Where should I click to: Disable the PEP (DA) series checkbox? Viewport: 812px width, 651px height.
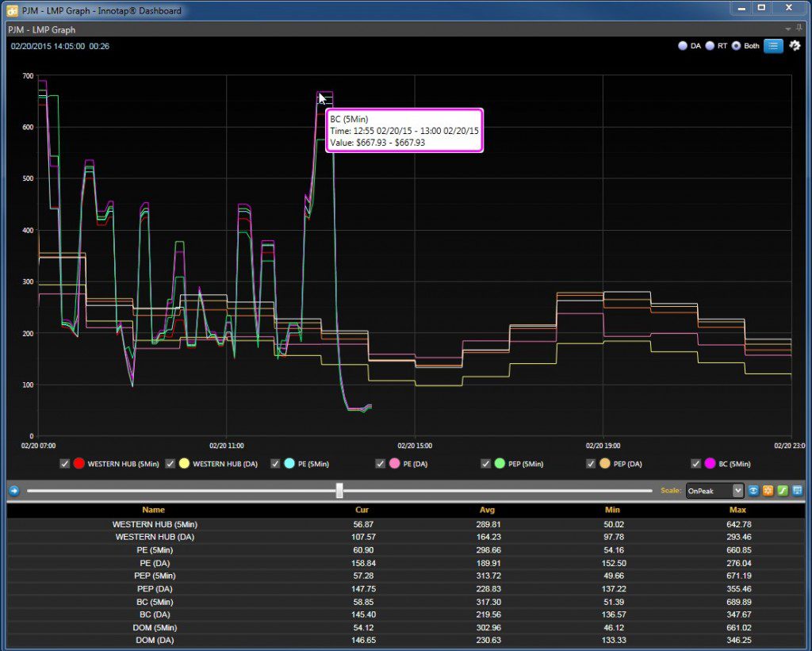pyautogui.click(x=590, y=464)
